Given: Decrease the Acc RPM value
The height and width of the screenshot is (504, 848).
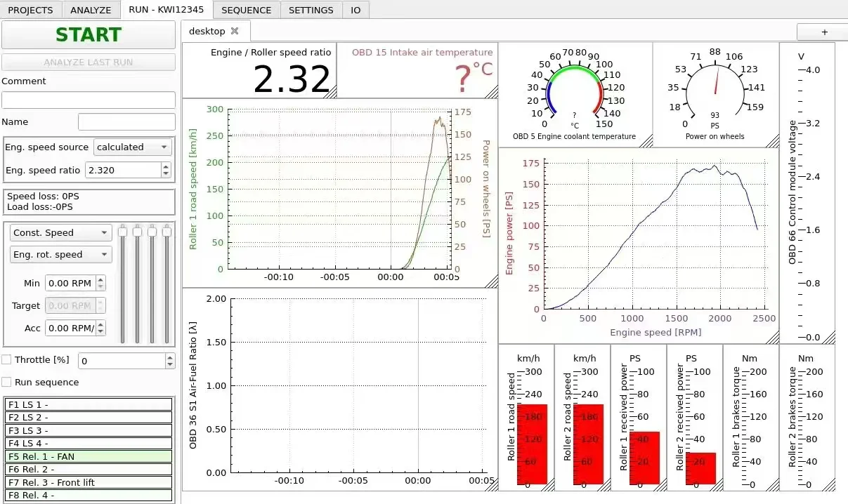Looking at the screenshot, I should (x=100, y=331).
